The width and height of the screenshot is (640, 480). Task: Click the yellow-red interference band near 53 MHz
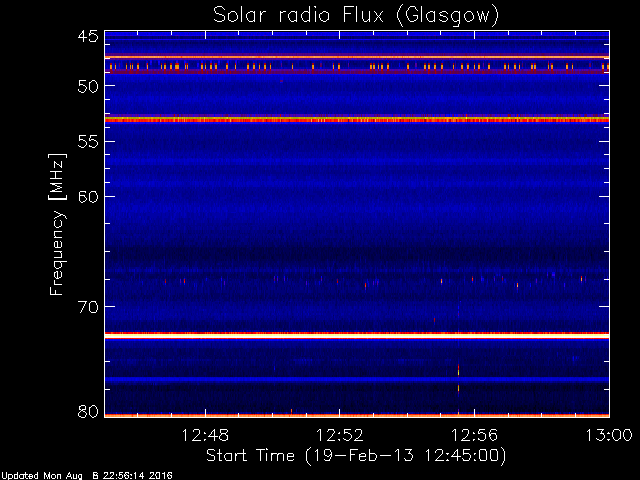(x=357, y=119)
